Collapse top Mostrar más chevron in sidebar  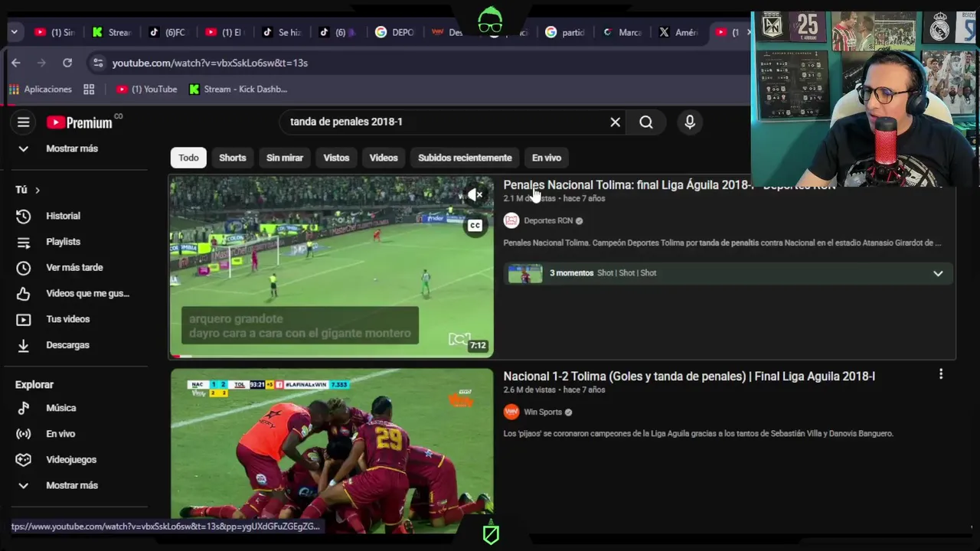24,148
